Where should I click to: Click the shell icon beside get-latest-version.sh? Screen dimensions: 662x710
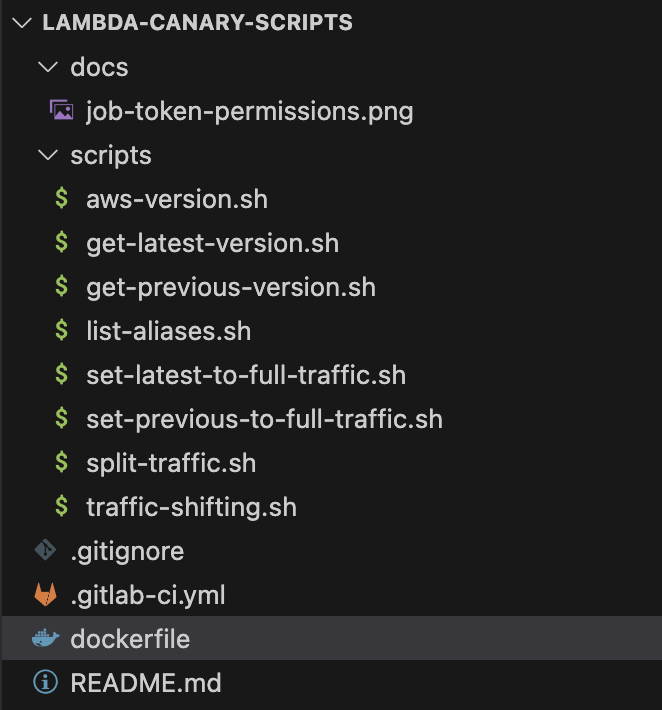pyautogui.click(x=62, y=242)
